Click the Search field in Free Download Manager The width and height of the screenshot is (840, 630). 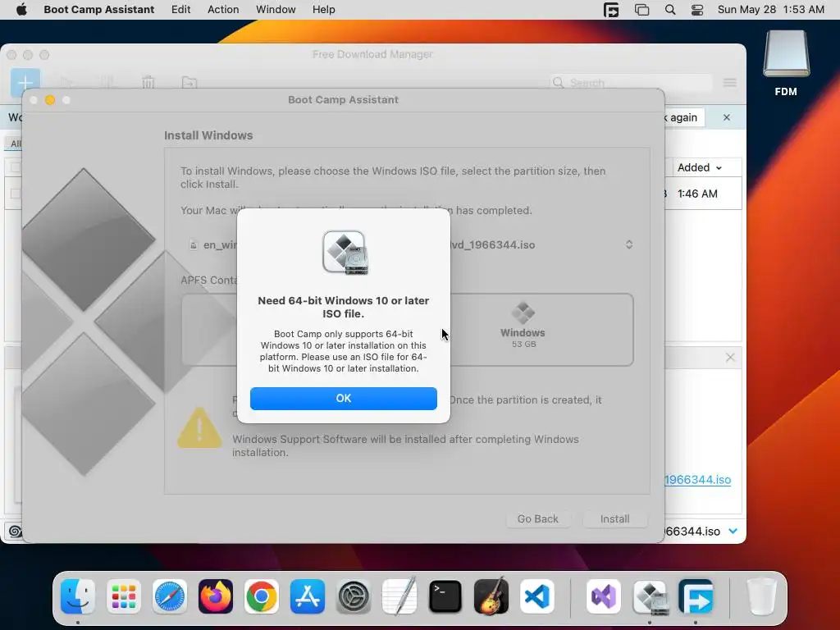(632, 83)
